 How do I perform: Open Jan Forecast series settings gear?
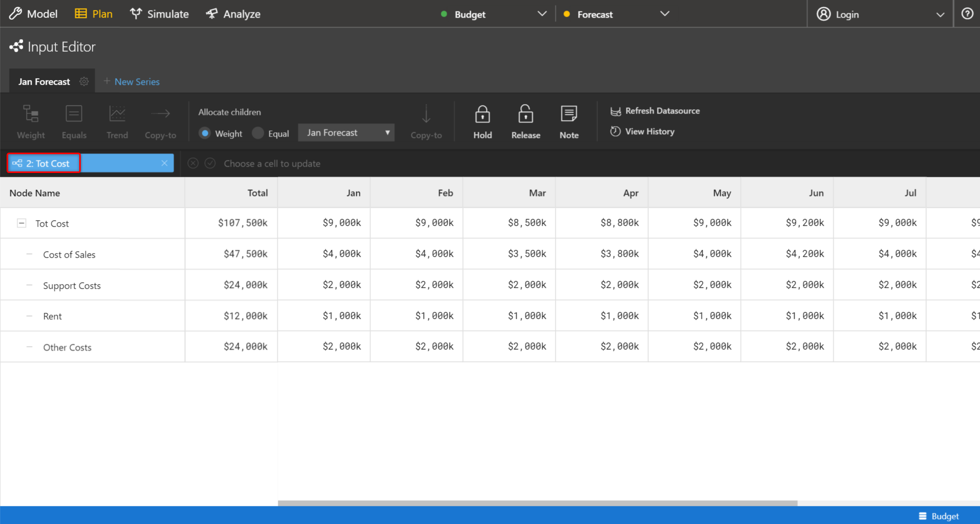tap(84, 81)
